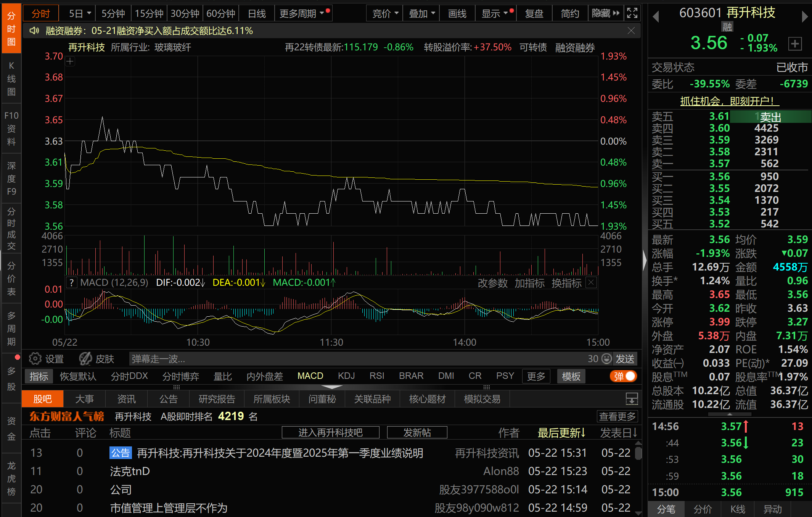Open F10资料 in the sidebar

[11, 128]
